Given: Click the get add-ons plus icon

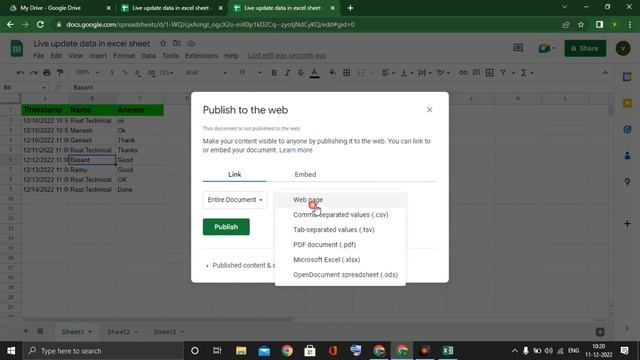Looking at the screenshot, I should pyautogui.click(x=627, y=224).
